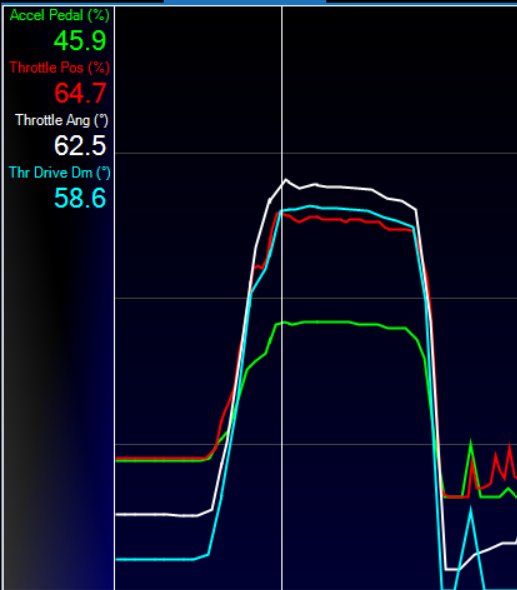Click the cyan 58.6 Thr Drive value
Screen dimensions: 517x590
tap(80, 198)
